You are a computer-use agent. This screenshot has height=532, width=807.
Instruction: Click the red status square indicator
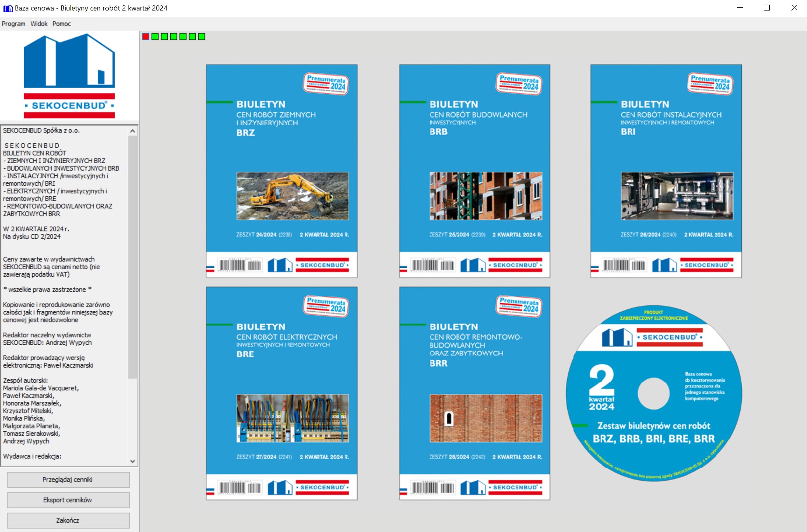[x=146, y=37]
